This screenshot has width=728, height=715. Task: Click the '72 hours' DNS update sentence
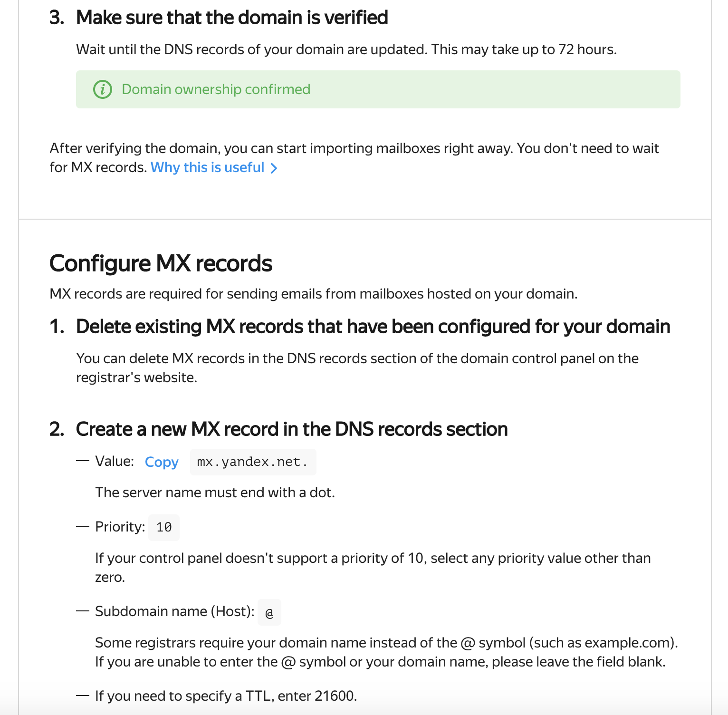[346, 49]
